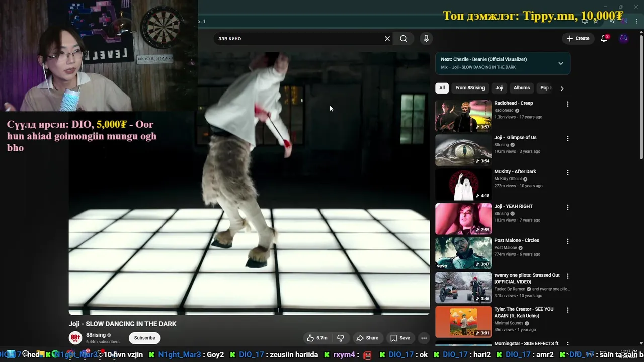Open Joji - YEAH RIGHT thumbnail
Viewport: 644px width, 362px height.
point(463,219)
